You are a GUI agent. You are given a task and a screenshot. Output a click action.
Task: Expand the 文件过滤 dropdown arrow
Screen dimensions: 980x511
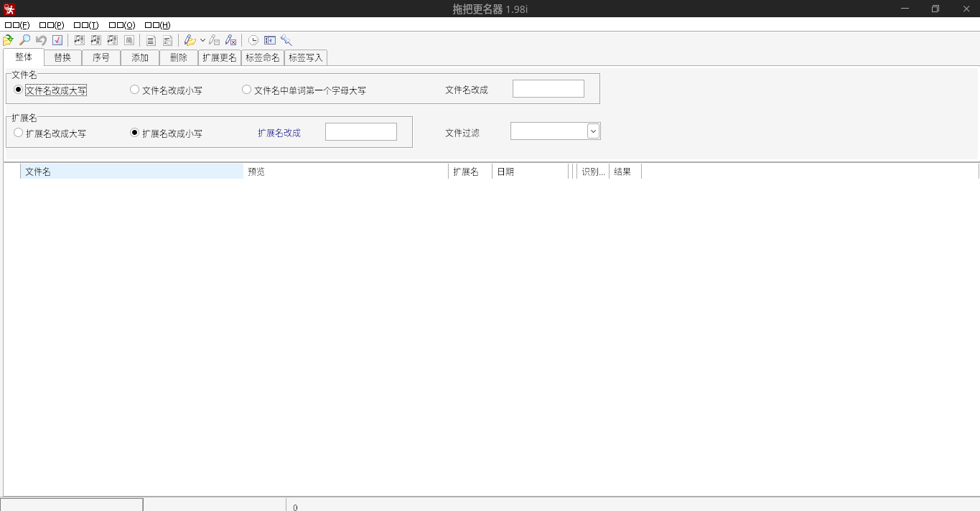click(593, 131)
